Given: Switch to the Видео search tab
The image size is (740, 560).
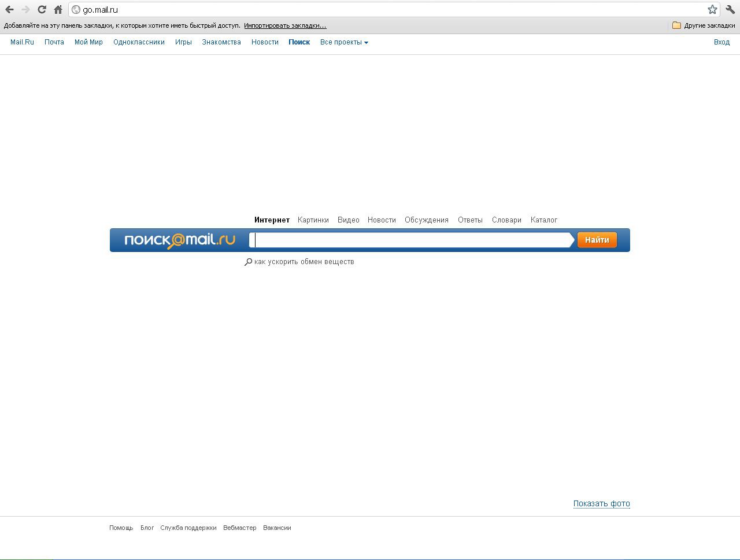Looking at the screenshot, I should (x=348, y=220).
